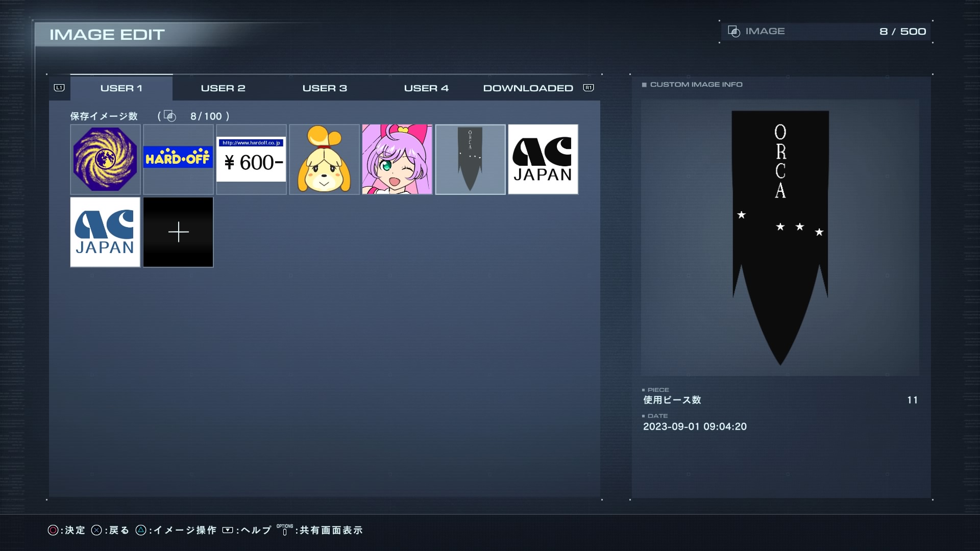Click the date 2023-09-01 09:04:20
The image size is (980, 551).
tap(695, 427)
